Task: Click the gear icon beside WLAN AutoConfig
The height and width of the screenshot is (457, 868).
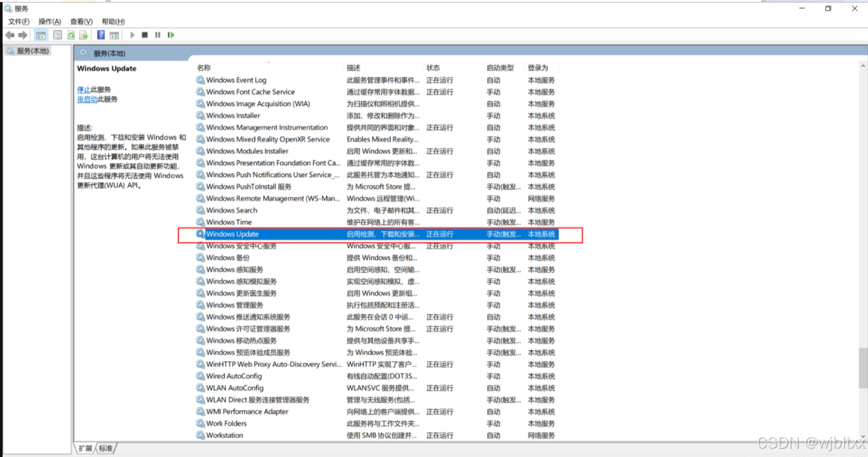Action: click(x=201, y=388)
